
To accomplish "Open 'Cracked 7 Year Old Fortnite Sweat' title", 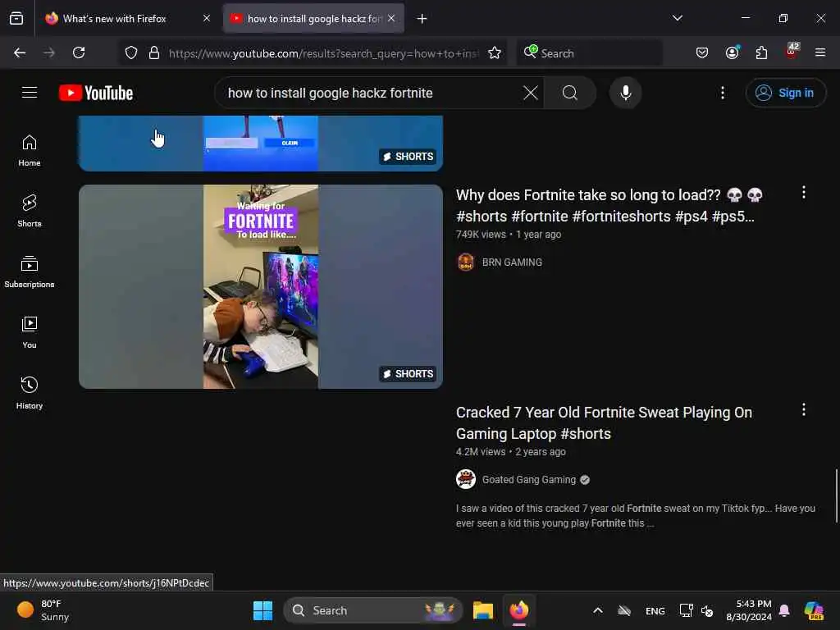I will (604, 423).
